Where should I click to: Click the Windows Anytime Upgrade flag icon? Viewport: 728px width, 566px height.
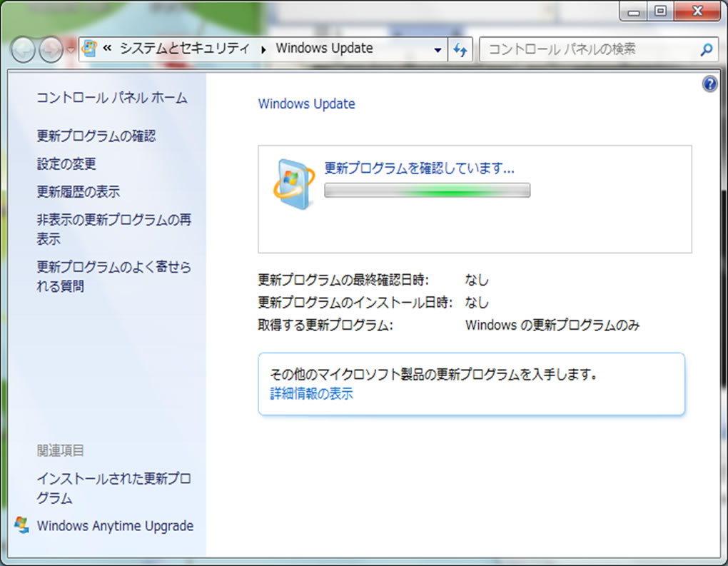pos(21,525)
